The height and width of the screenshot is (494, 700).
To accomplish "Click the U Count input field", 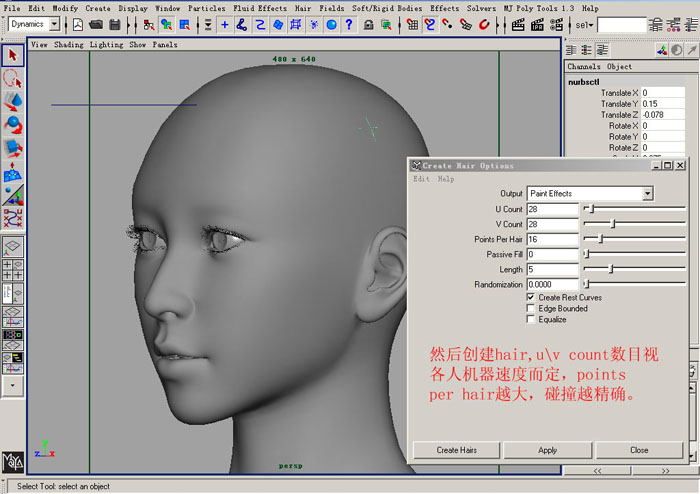I will (x=553, y=209).
